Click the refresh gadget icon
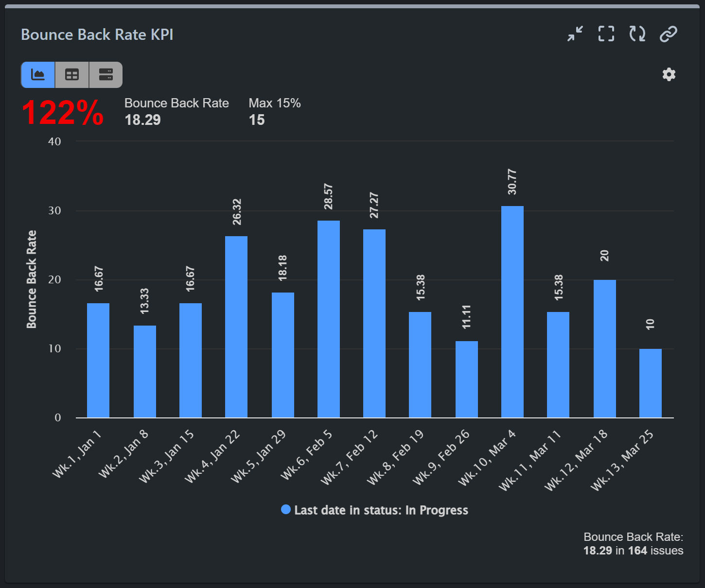Image resolution: width=705 pixels, height=588 pixels. point(636,34)
